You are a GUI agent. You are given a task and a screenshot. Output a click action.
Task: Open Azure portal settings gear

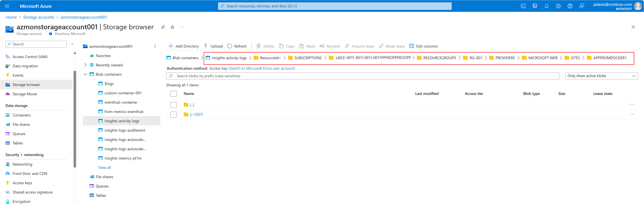tap(558, 6)
